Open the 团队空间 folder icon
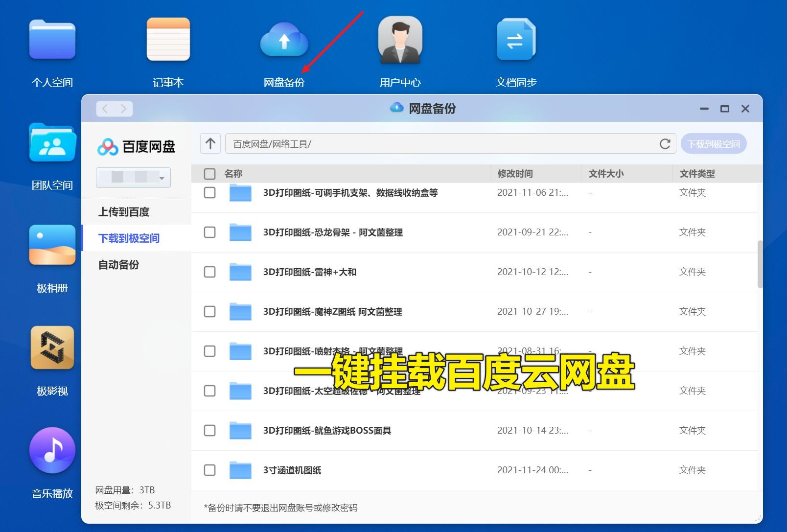This screenshot has height=532, width=787. tap(52, 143)
